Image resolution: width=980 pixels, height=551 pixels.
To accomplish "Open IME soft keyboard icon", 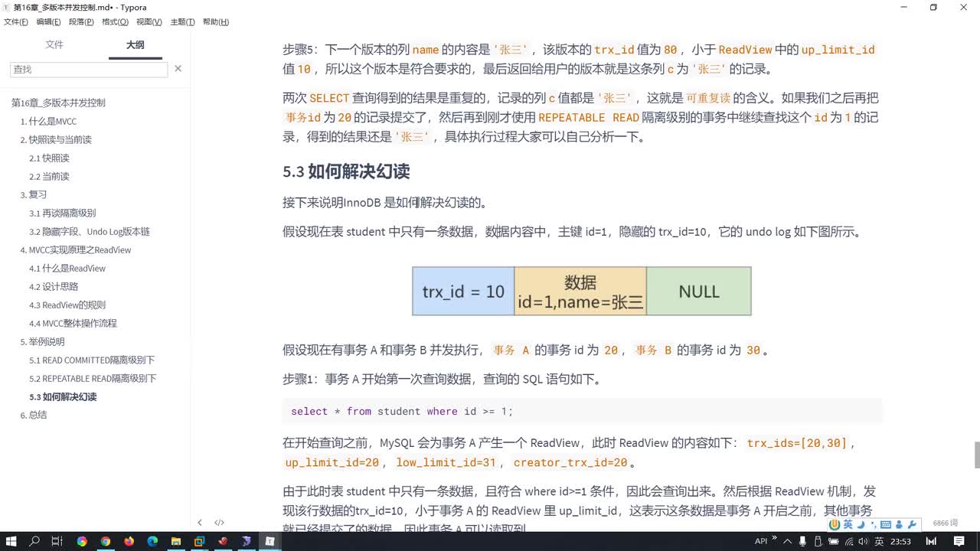I will click(x=886, y=524).
